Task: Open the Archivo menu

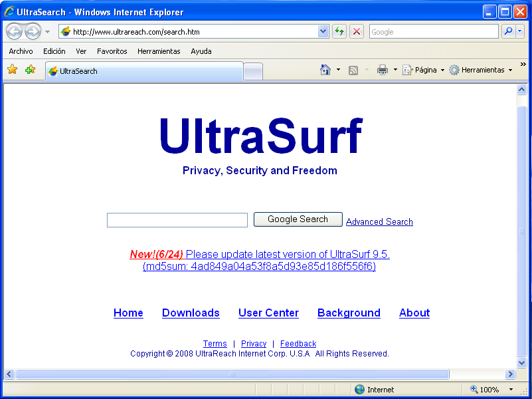Action: 21,51
